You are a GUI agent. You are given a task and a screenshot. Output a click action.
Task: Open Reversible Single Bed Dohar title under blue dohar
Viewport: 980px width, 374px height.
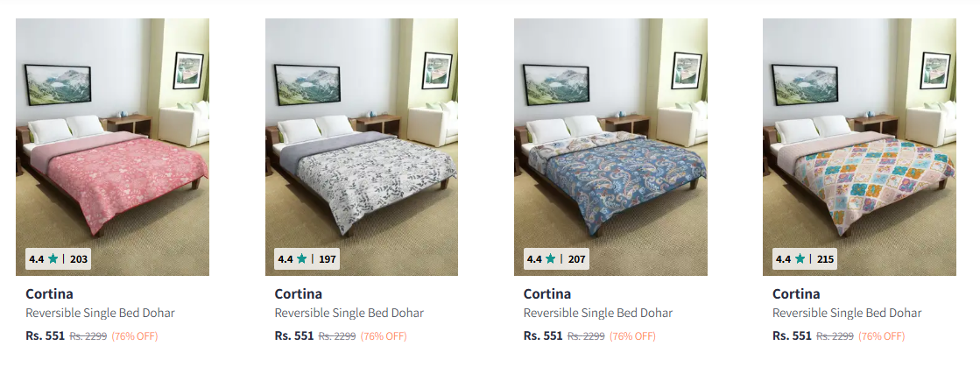coord(597,314)
